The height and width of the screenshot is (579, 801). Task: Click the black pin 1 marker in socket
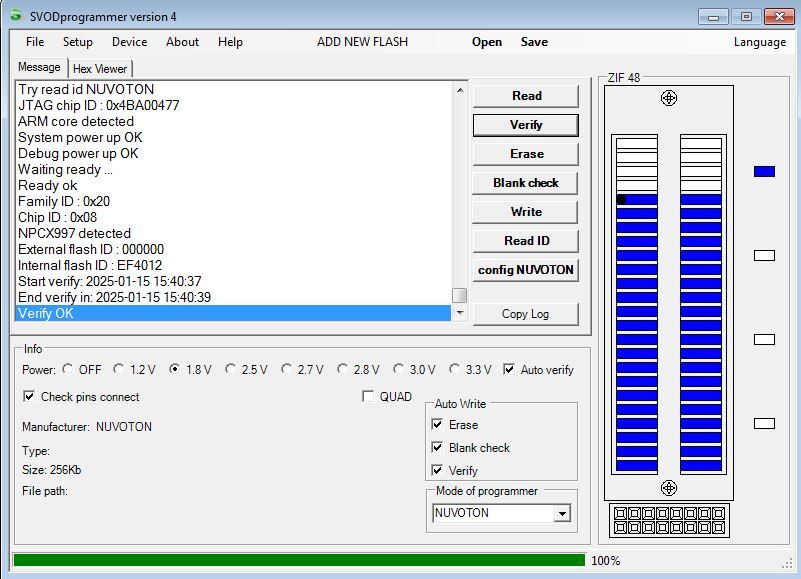[x=621, y=200]
